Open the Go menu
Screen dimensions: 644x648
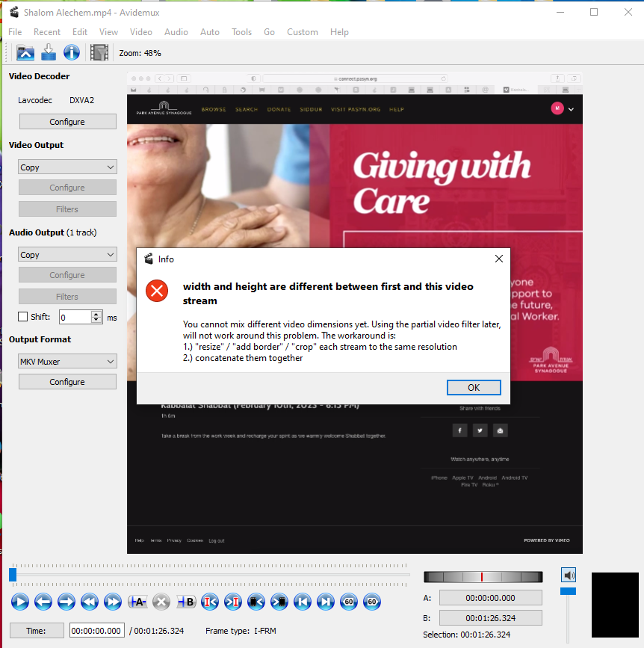[270, 32]
